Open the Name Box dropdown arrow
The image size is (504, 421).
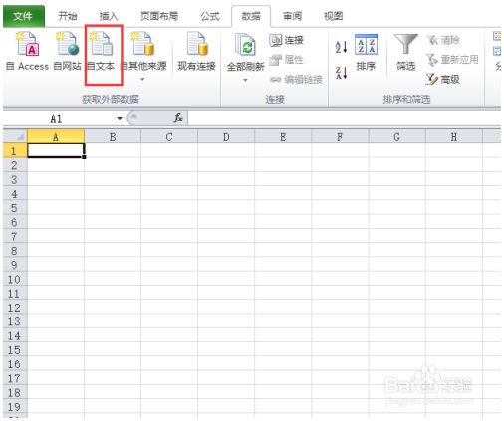(120, 118)
